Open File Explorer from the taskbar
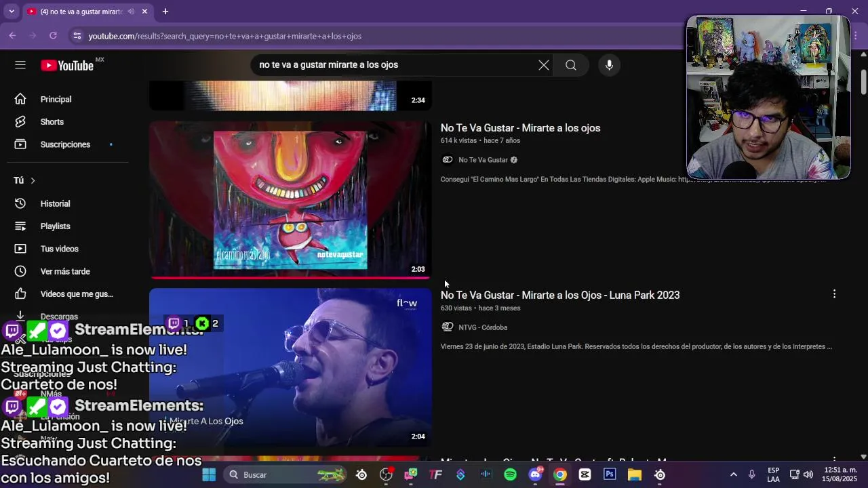868x488 pixels. [635, 474]
